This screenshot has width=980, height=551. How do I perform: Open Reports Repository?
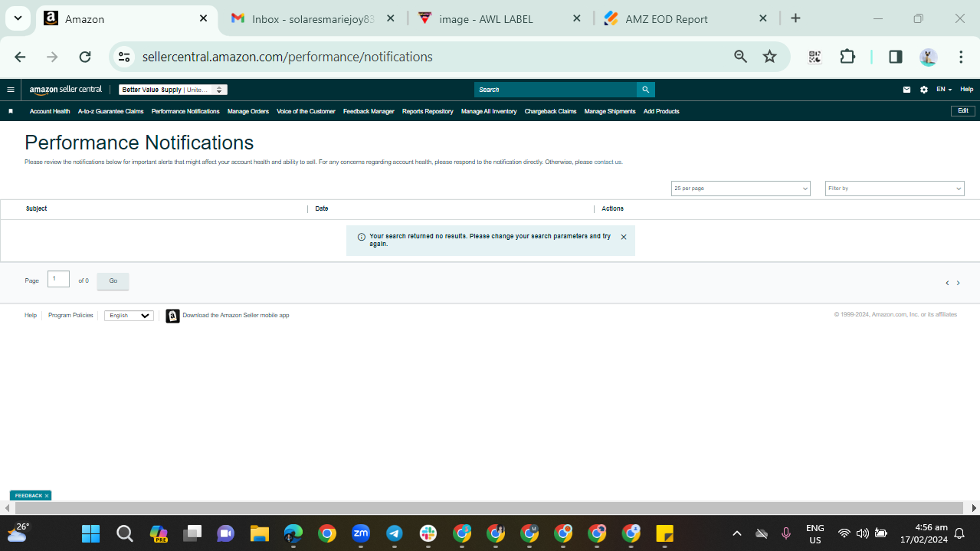click(428, 111)
